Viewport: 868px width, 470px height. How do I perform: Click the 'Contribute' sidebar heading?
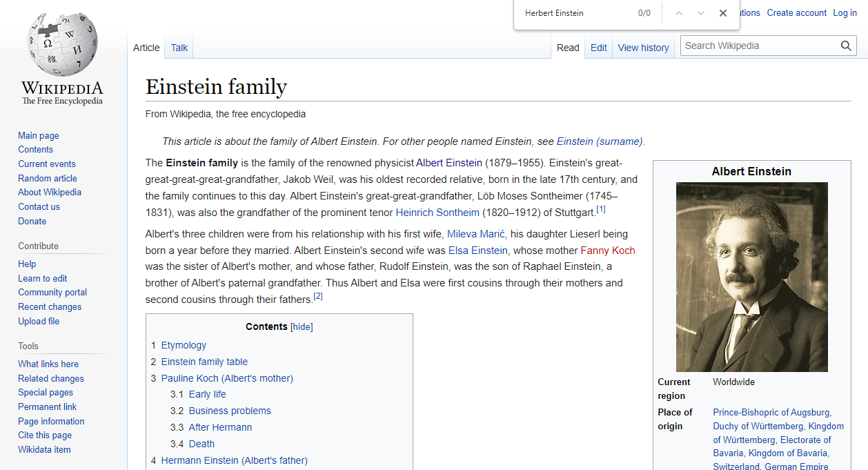click(38, 246)
